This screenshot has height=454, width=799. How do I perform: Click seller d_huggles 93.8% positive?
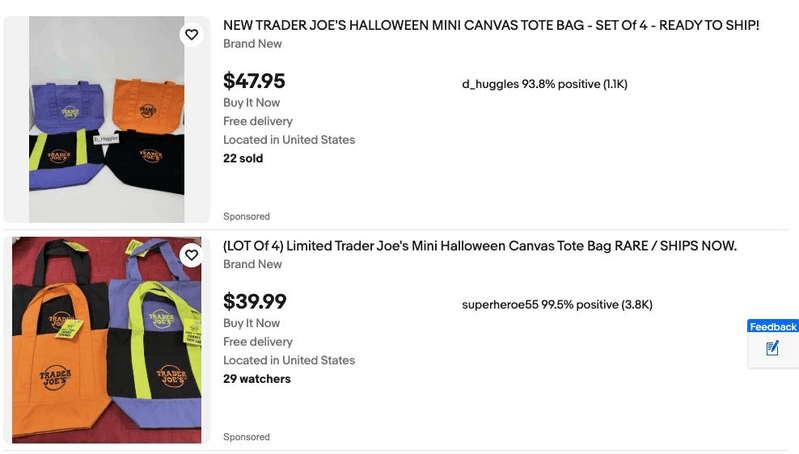point(544,84)
